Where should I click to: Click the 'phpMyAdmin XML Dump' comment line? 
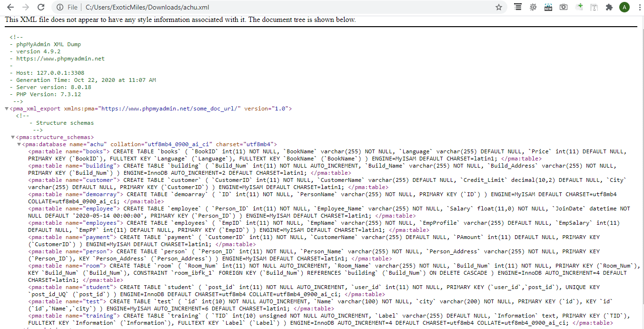tap(49, 44)
